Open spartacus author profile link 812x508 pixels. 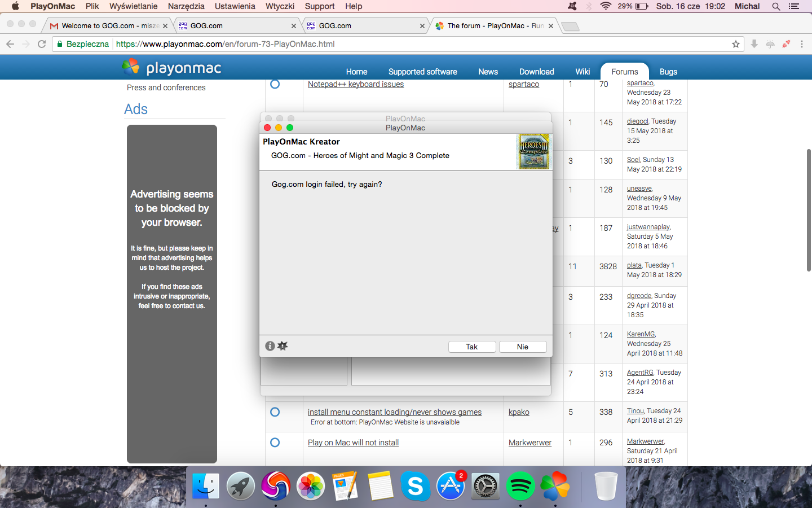524,84
